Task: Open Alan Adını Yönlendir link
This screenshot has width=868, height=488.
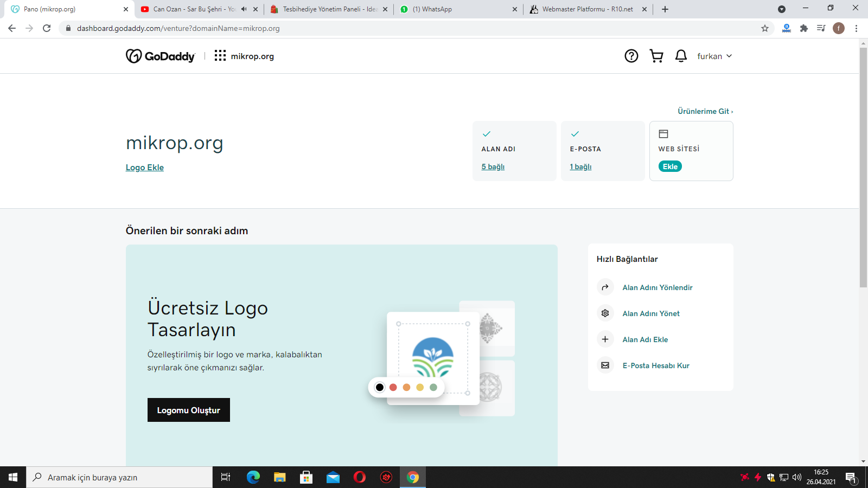Action: pyautogui.click(x=658, y=287)
